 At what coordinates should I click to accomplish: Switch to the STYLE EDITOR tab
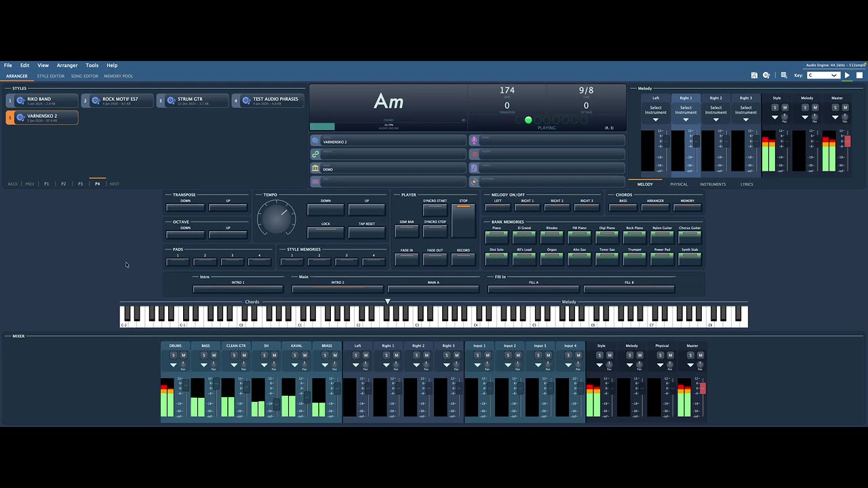tap(51, 76)
